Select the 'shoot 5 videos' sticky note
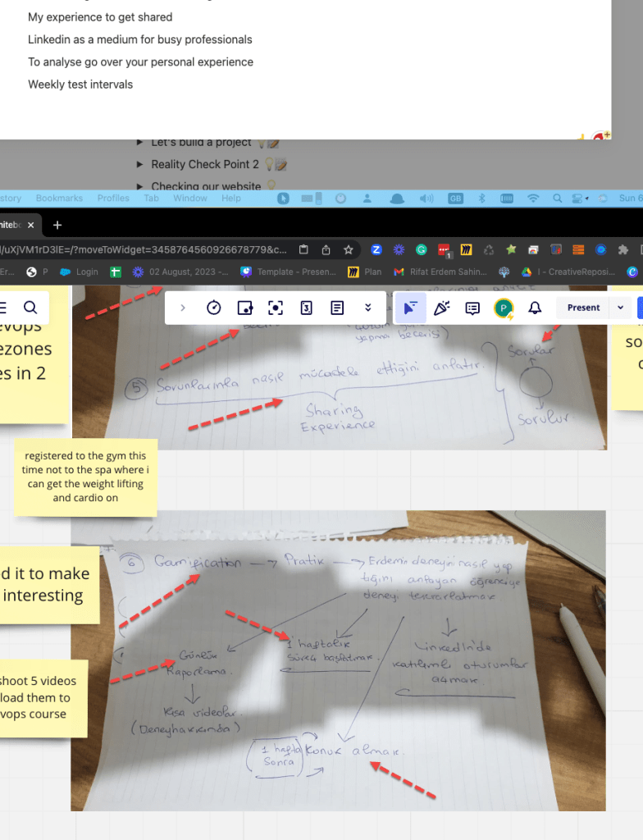Screen dimensions: 643x840 [43, 699]
